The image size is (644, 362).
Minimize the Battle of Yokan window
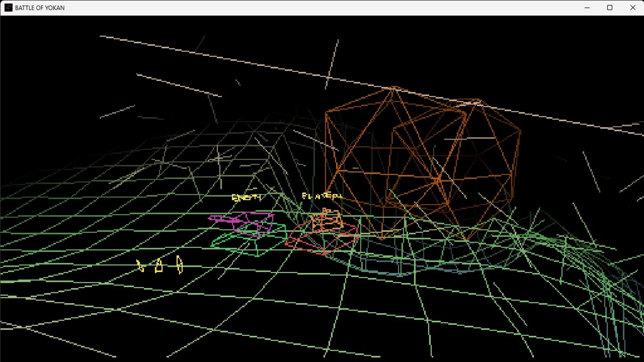pos(587,8)
